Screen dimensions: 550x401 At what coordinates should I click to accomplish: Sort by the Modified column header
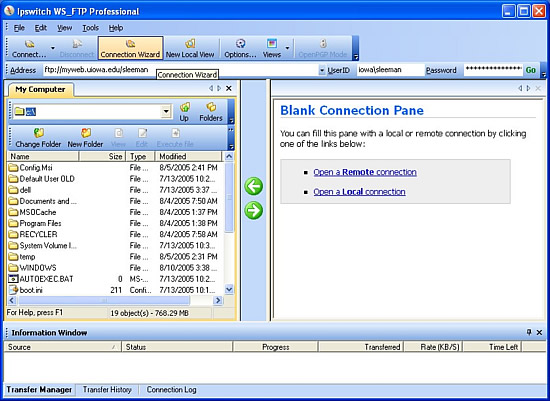point(189,156)
